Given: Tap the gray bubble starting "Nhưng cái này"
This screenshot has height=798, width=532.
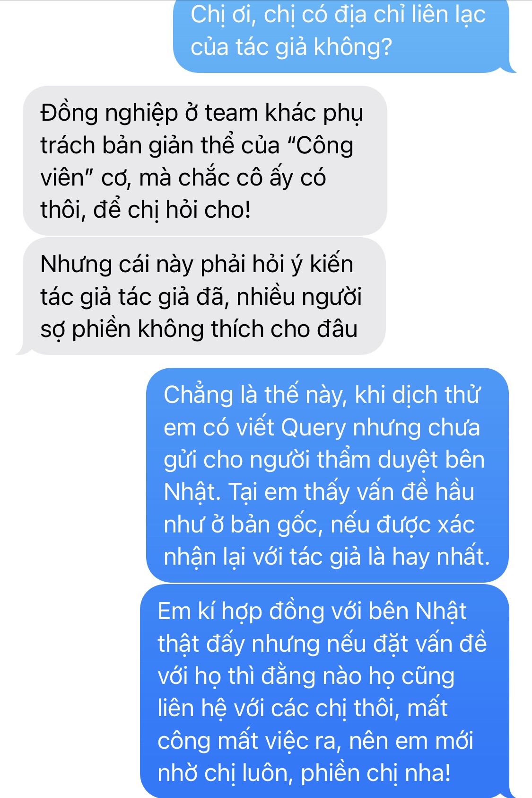Looking at the screenshot, I should click(x=204, y=296).
